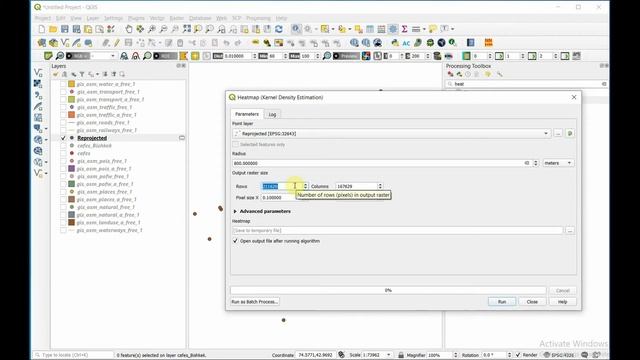Click the Open Project folder icon
The image size is (640, 360).
pyautogui.click(x=53, y=29)
